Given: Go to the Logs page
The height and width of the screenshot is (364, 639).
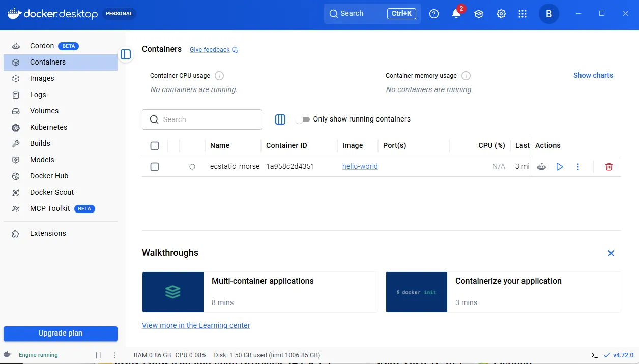Looking at the screenshot, I should pos(60,95).
